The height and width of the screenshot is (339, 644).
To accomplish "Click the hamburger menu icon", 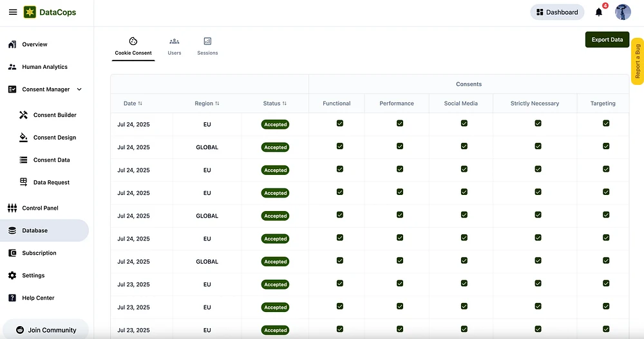I will click(x=13, y=12).
